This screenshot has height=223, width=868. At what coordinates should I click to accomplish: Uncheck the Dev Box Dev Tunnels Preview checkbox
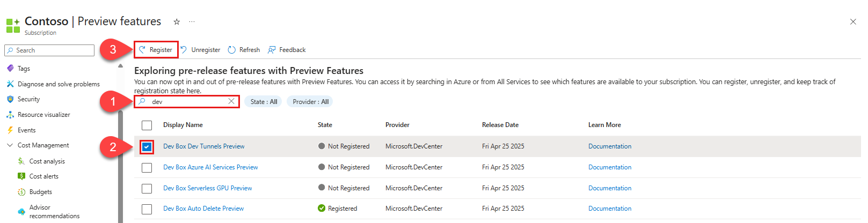tap(147, 146)
